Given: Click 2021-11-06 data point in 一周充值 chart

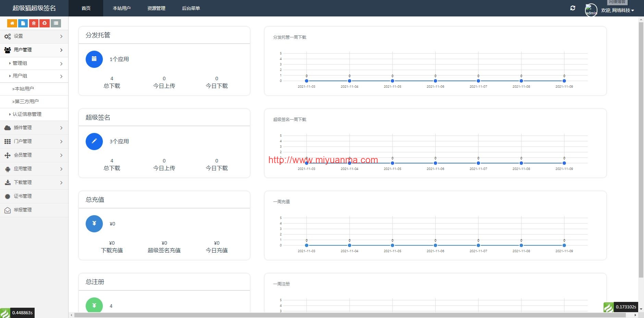Looking at the screenshot, I should click(x=435, y=245).
